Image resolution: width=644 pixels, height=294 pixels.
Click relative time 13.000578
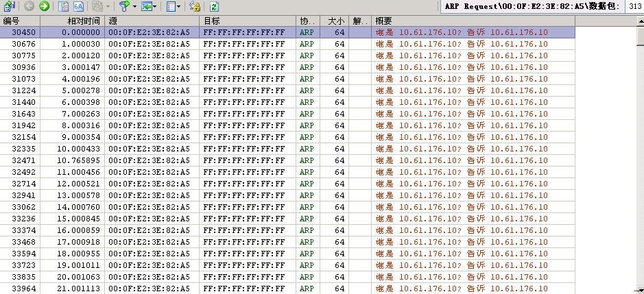click(x=78, y=195)
